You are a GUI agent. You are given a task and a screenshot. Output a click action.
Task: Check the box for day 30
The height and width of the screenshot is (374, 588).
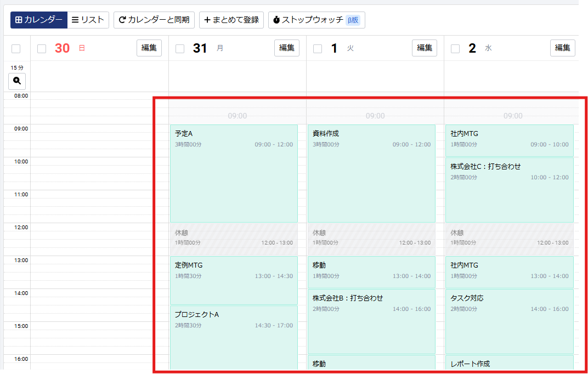coord(42,49)
